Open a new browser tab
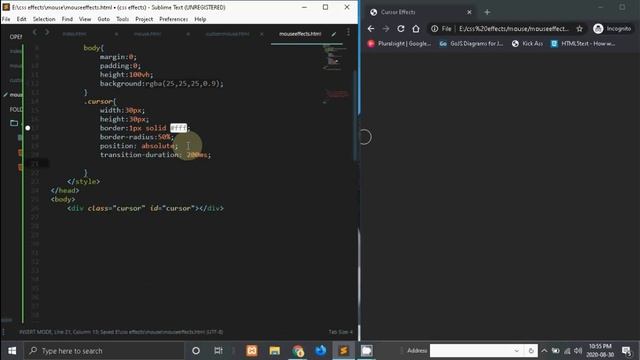This screenshot has height=360, width=640. pos(487,12)
